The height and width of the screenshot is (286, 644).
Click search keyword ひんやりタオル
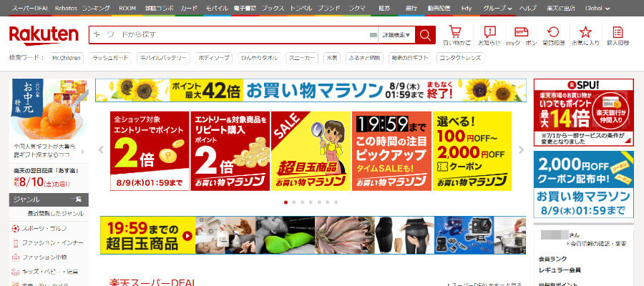259,58
